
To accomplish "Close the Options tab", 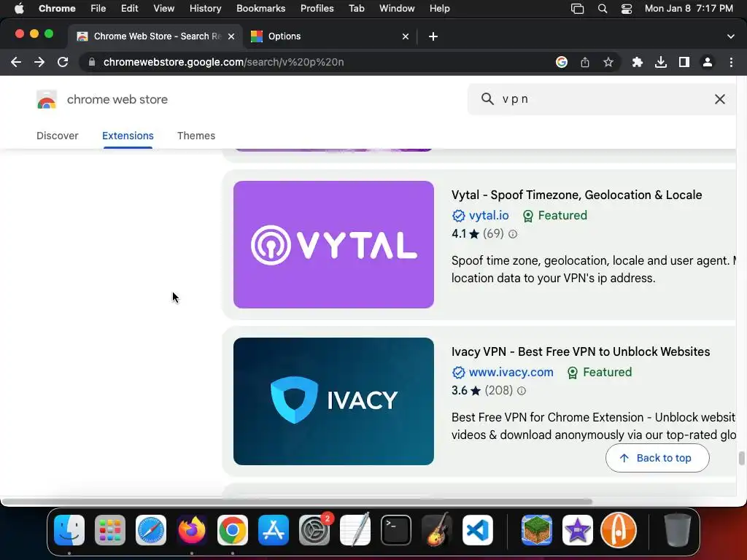I will coord(406,36).
